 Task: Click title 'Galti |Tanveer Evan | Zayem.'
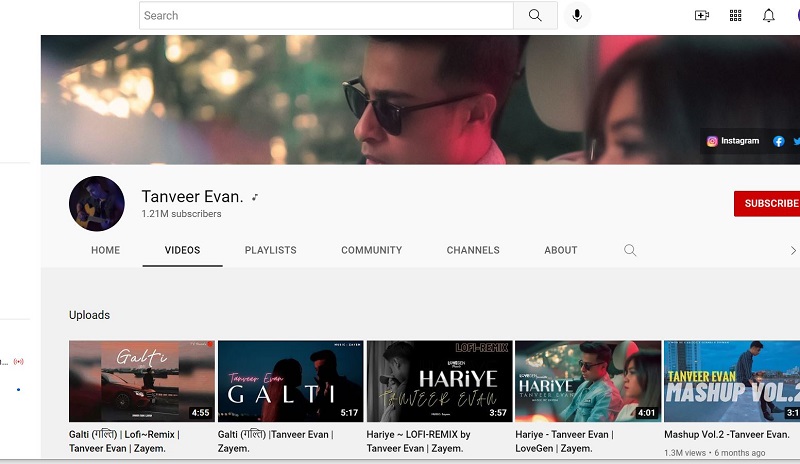tap(276, 442)
